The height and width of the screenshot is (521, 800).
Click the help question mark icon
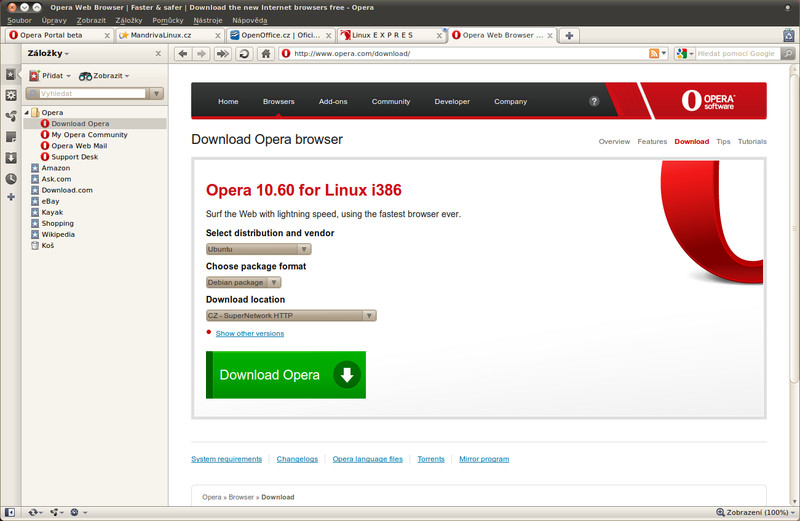point(594,101)
